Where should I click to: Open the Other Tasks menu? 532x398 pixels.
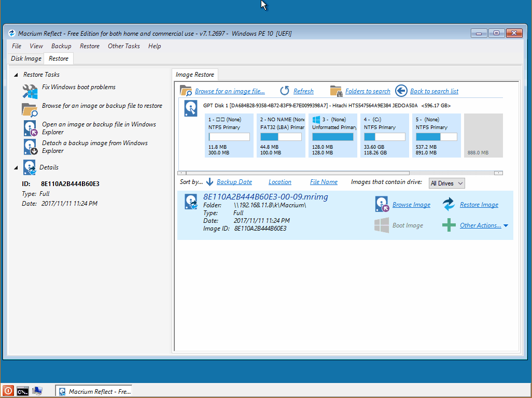pyautogui.click(x=124, y=46)
